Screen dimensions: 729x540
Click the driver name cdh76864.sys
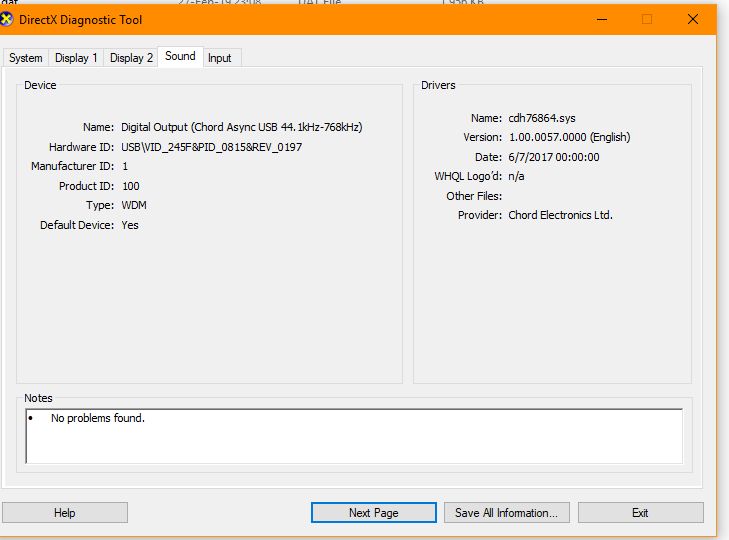click(x=542, y=118)
